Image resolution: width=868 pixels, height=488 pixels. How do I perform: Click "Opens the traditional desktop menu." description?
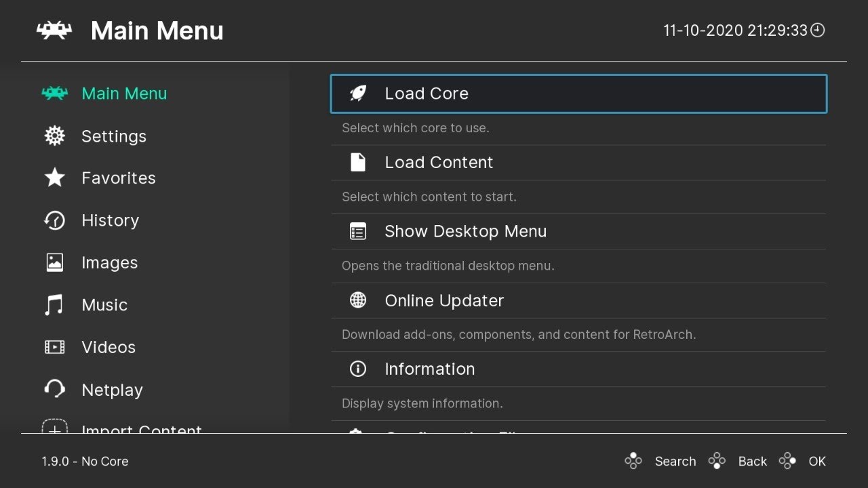[448, 266]
